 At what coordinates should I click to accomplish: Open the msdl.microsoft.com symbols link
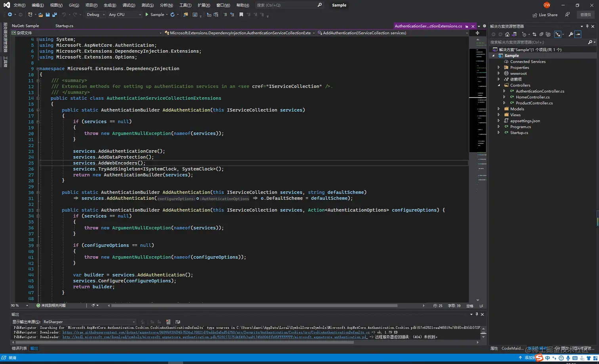(x=215, y=337)
